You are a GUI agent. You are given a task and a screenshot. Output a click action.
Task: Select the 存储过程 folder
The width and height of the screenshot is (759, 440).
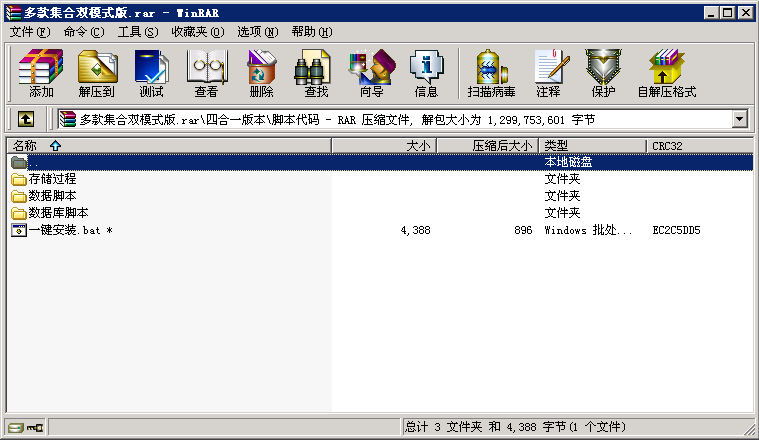click(x=52, y=179)
